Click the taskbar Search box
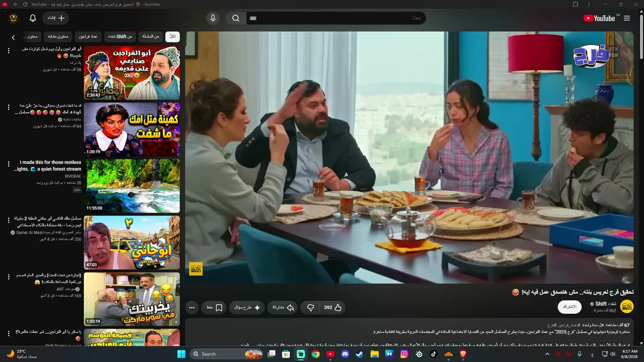The width and height of the screenshot is (644, 362). coord(227,354)
